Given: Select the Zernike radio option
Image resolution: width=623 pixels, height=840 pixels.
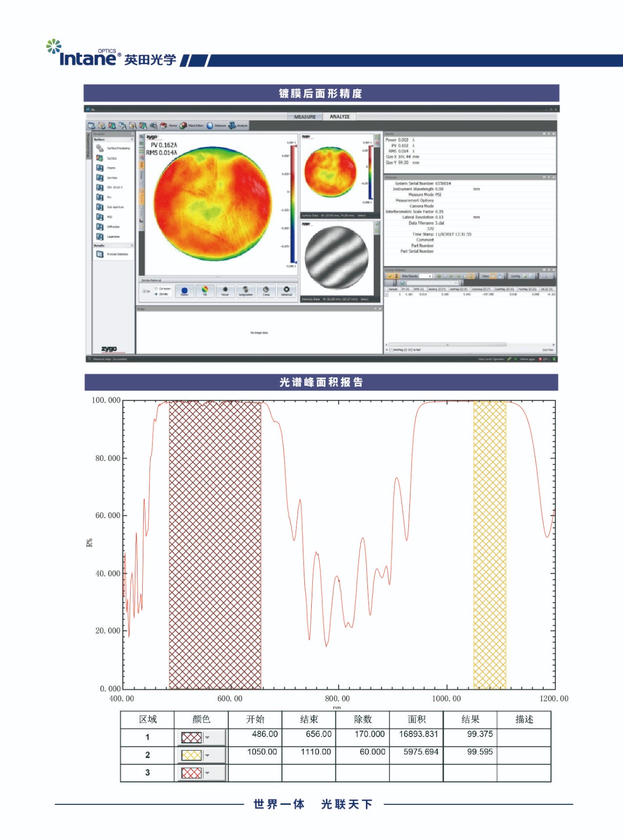Looking at the screenshot, I should [162, 294].
